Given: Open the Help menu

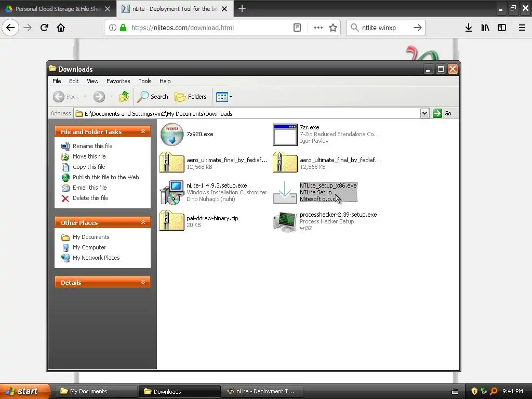Looking at the screenshot, I should 165,81.
